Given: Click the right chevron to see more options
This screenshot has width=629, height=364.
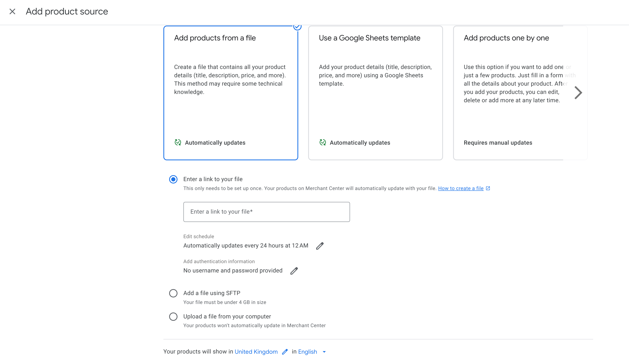Looking at the screenshot, I should [x=578, y=93].
